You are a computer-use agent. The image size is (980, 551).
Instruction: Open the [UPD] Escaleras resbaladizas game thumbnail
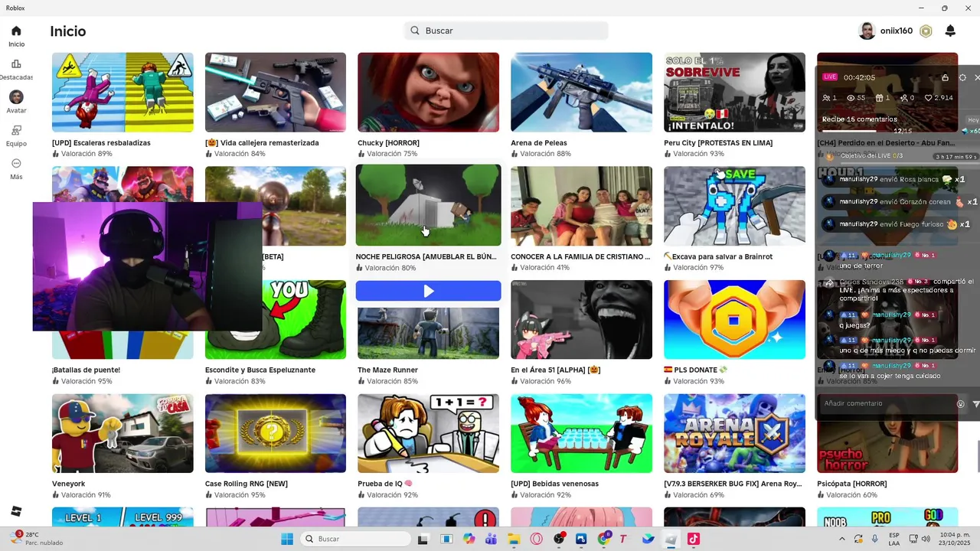point(122,93)
